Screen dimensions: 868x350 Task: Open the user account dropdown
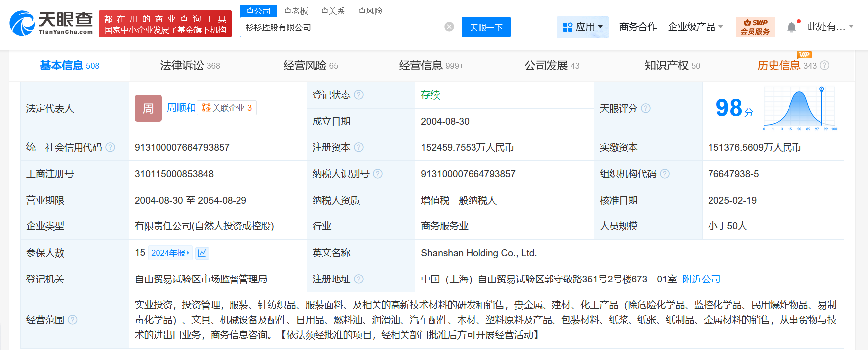point(830,27)
